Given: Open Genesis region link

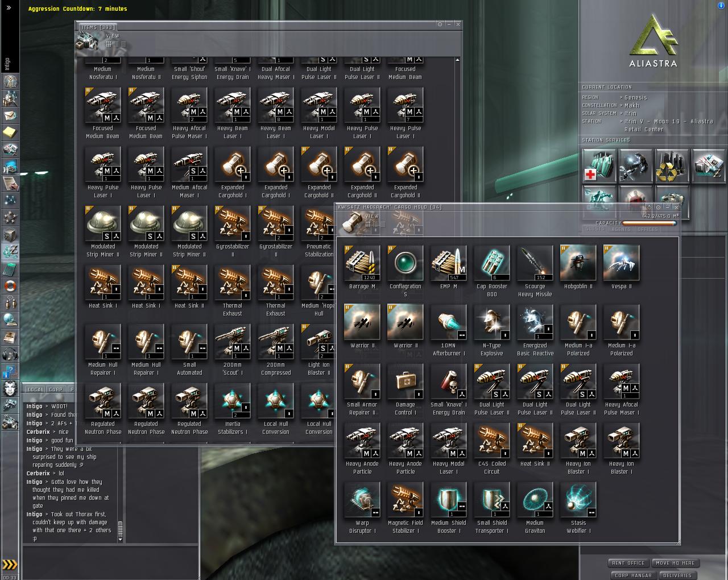Looking at the screenshot, I should (x=636, y=97).
